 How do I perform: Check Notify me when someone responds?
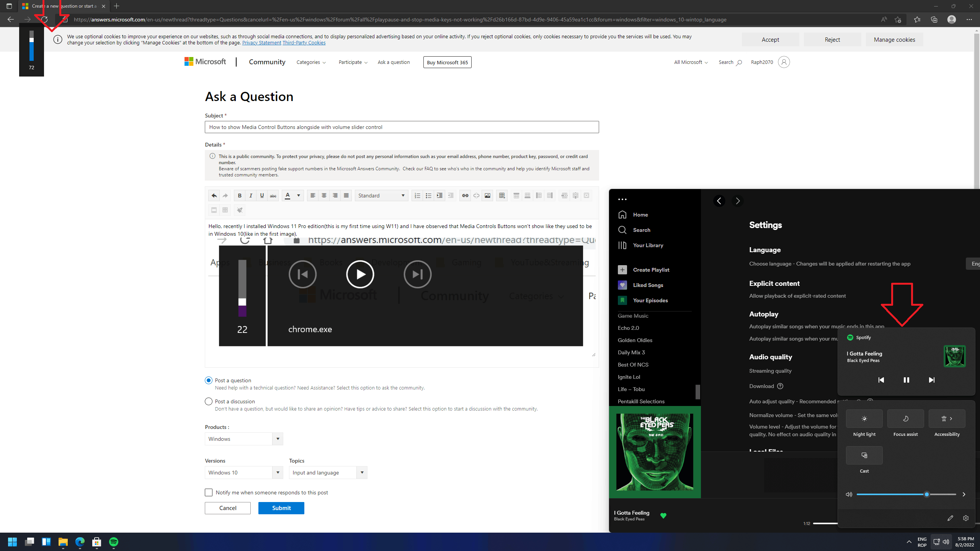pyautogui.click(x=209, y=492)
